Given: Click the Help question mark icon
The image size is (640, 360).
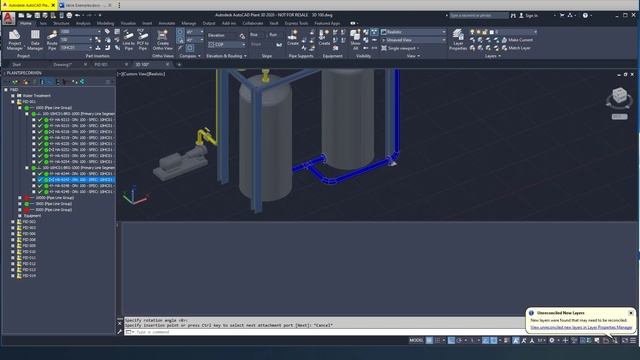Looking at the screenshot, I should 585,16.
